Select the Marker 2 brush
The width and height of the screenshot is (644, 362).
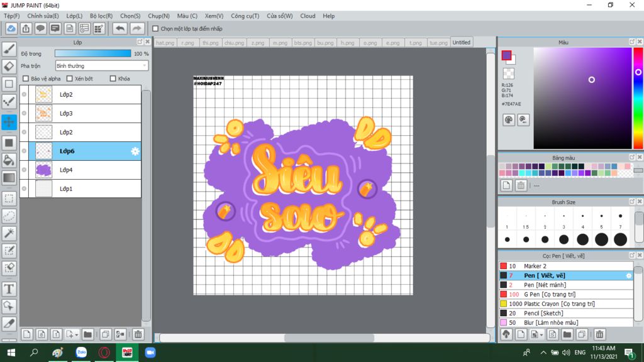pyautogui.click(x=566, y=266)
